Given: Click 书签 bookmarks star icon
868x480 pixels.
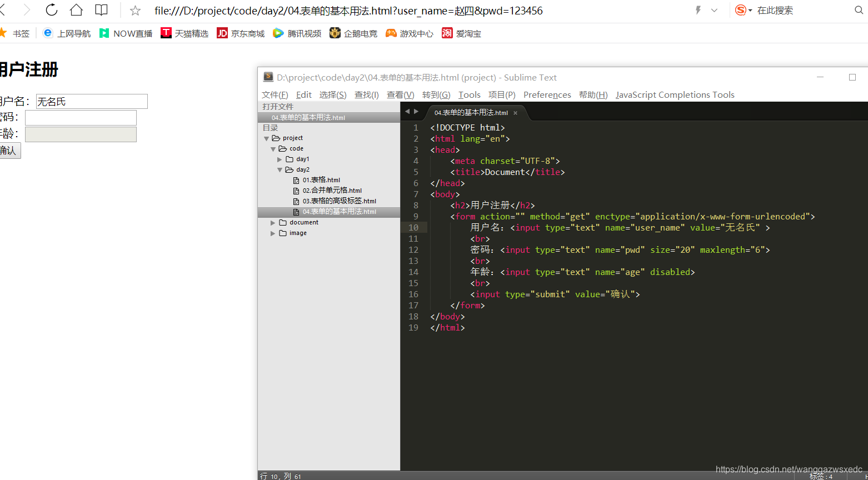Looking at the screenshot, I should pos(2,33).
